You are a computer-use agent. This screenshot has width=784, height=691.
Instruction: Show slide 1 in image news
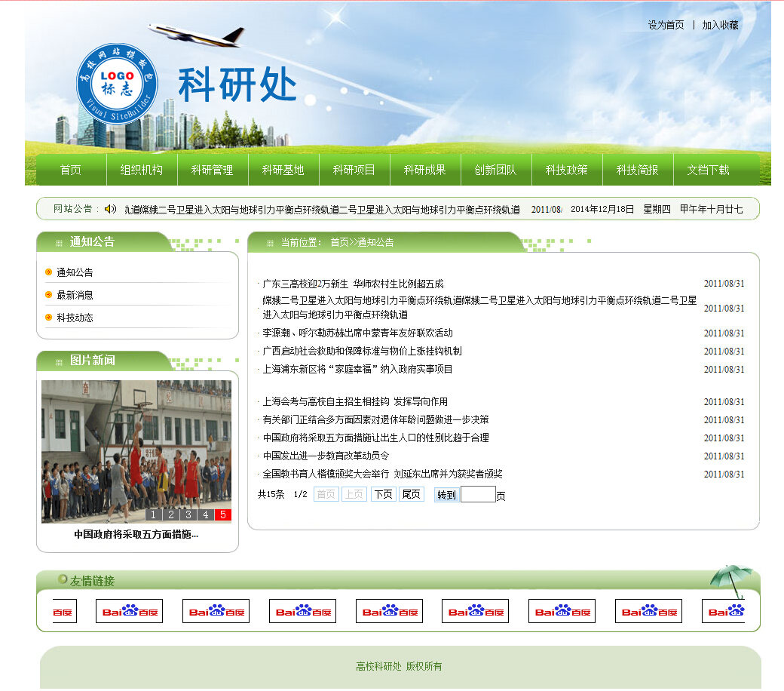click(154, 514)
